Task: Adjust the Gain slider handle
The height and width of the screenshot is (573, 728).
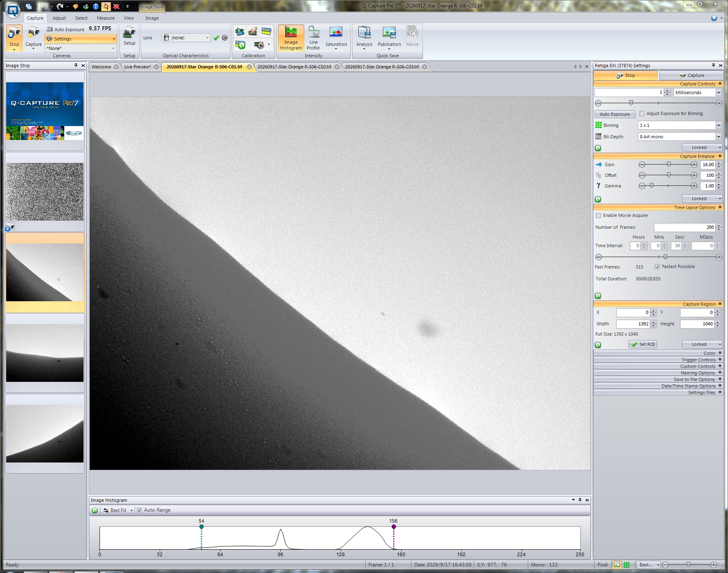Action: pos(669,165)
